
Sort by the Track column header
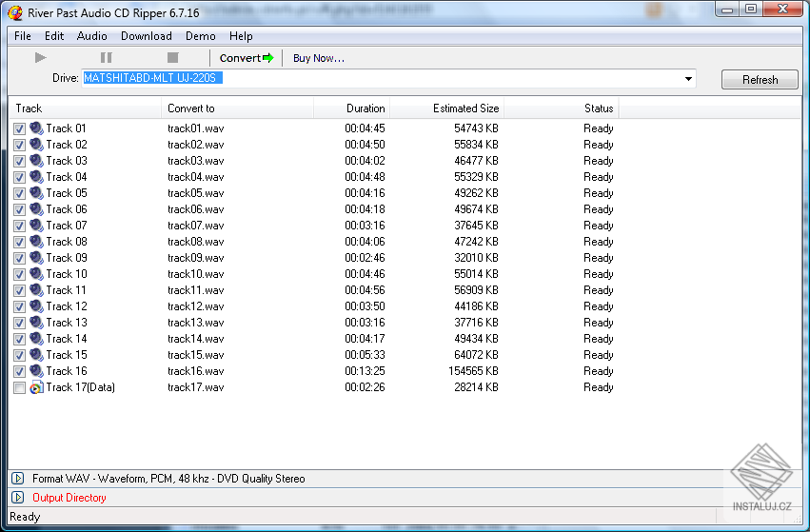[x=86, y=108]
